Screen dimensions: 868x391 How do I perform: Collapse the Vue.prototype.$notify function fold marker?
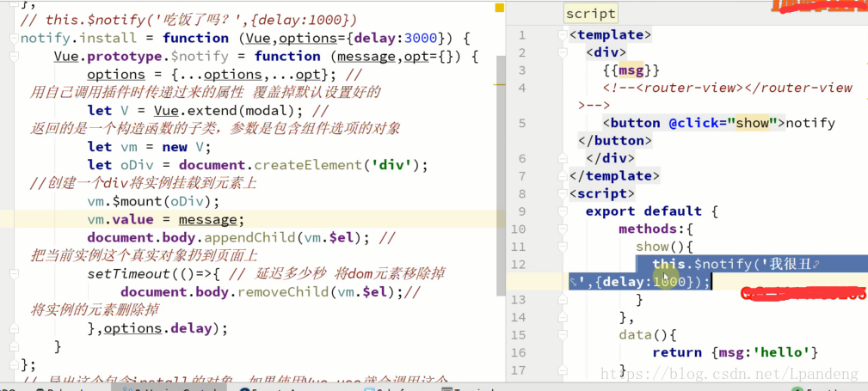point(14,57)
